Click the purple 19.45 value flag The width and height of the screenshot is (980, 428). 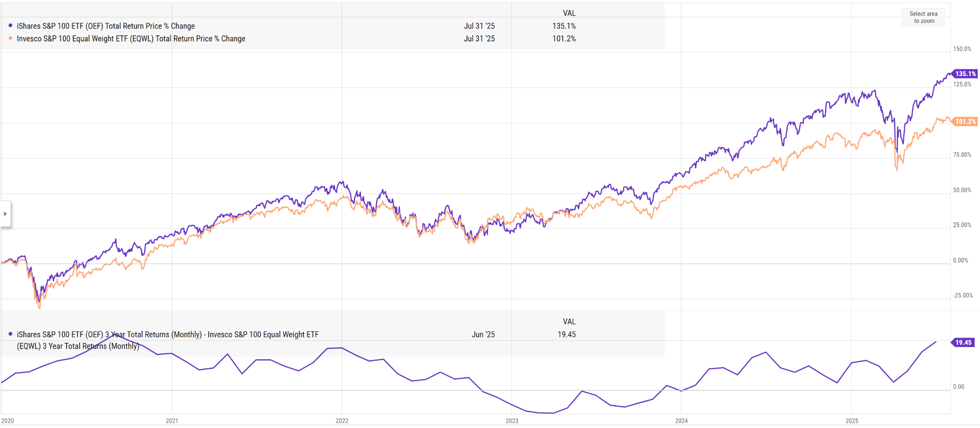(x=963, y=342)
